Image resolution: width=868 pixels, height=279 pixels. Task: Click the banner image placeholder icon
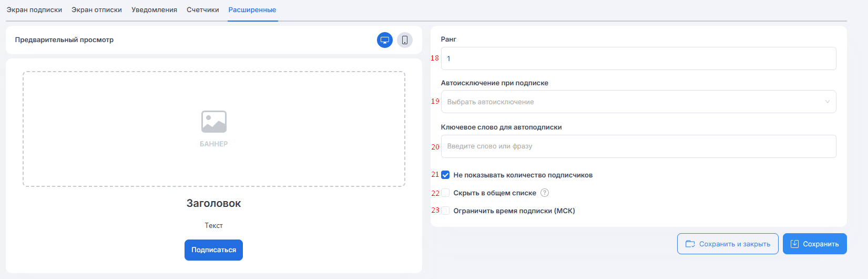(x=214, y=122)
